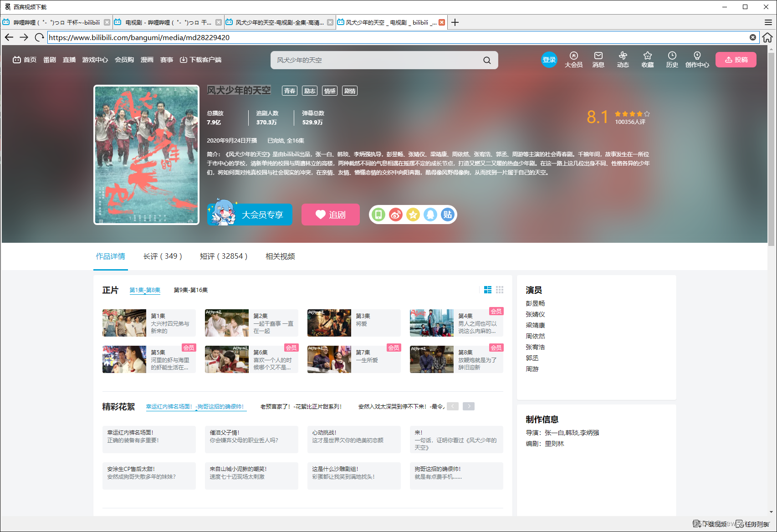The width and height of the screenshot is (777, 532).
Task: Click actor name 彭昱畅
Action: (x=535, y=303)
